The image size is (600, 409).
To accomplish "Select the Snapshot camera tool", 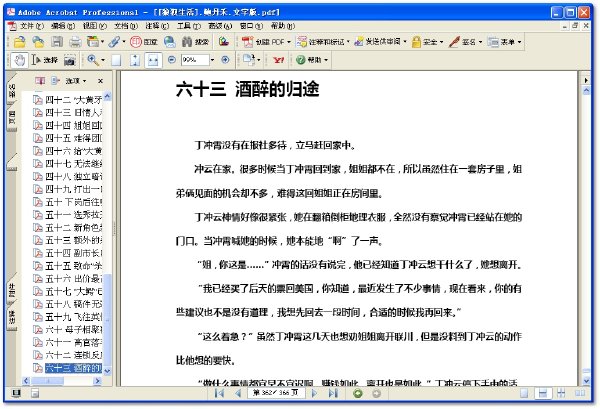I will pyautogui.click(x=70, y=60).
